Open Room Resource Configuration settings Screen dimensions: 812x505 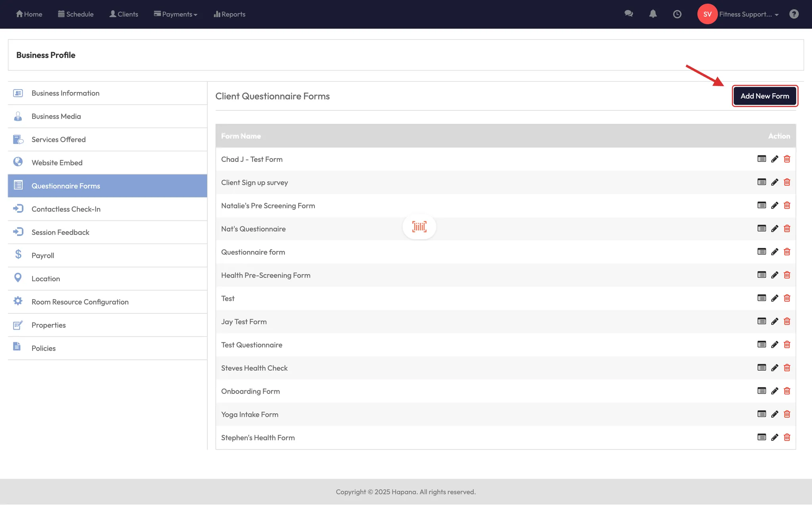coord(80,302)
